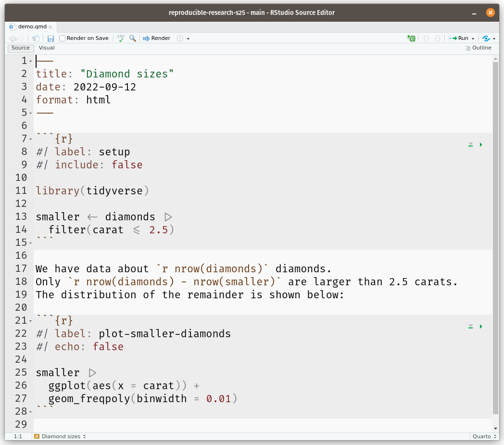Select the Source editor mode

[21, 48]
